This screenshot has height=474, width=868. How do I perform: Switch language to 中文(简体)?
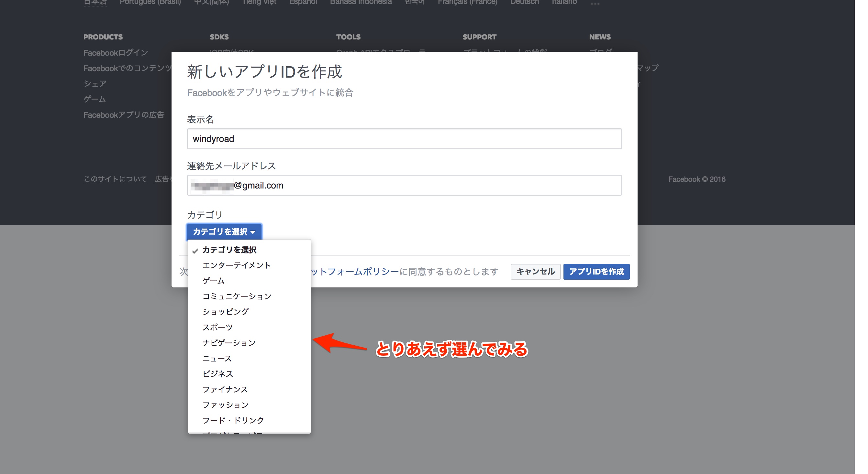[x=212, y=2]
